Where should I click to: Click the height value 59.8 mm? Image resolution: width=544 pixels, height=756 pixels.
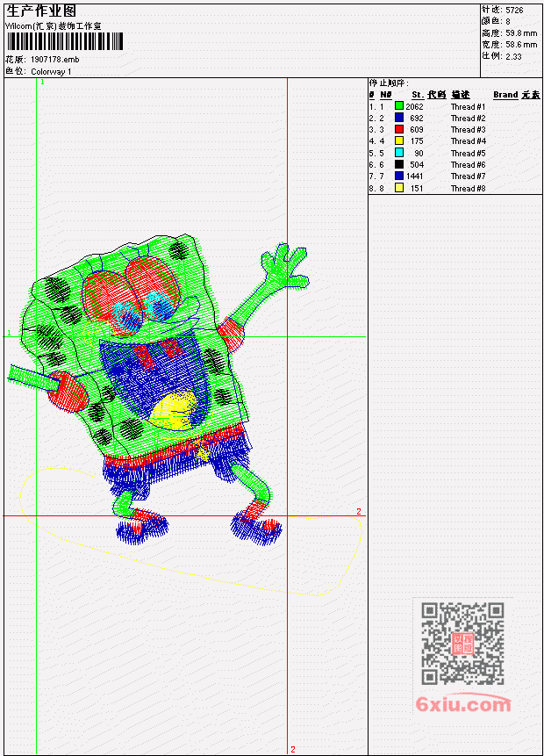[521, 33]
